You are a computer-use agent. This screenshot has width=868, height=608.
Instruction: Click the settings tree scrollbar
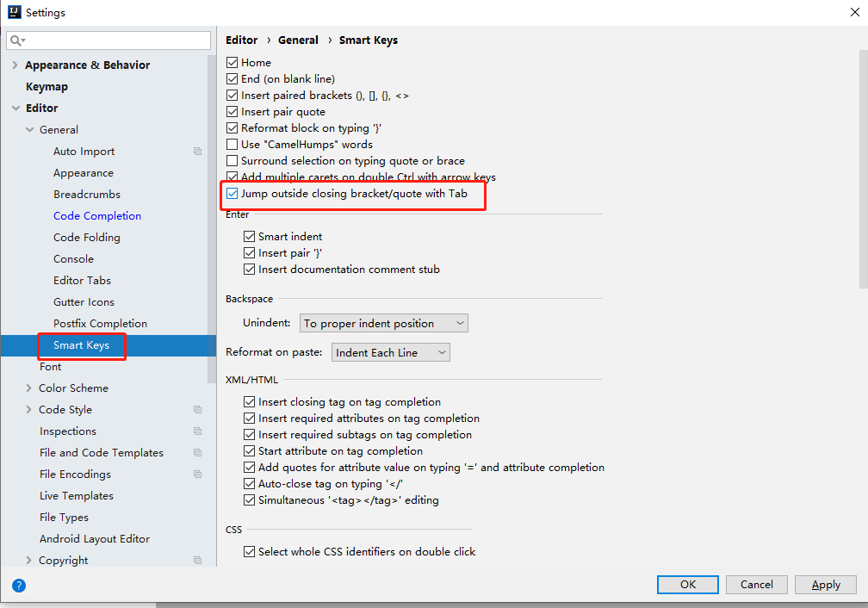tap(212, 219)
